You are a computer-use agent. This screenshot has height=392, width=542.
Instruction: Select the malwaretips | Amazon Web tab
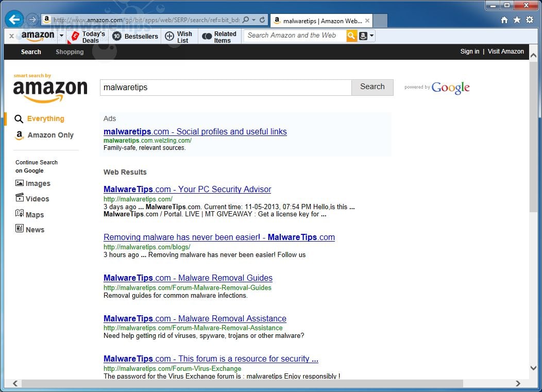[x=321, y=21]
